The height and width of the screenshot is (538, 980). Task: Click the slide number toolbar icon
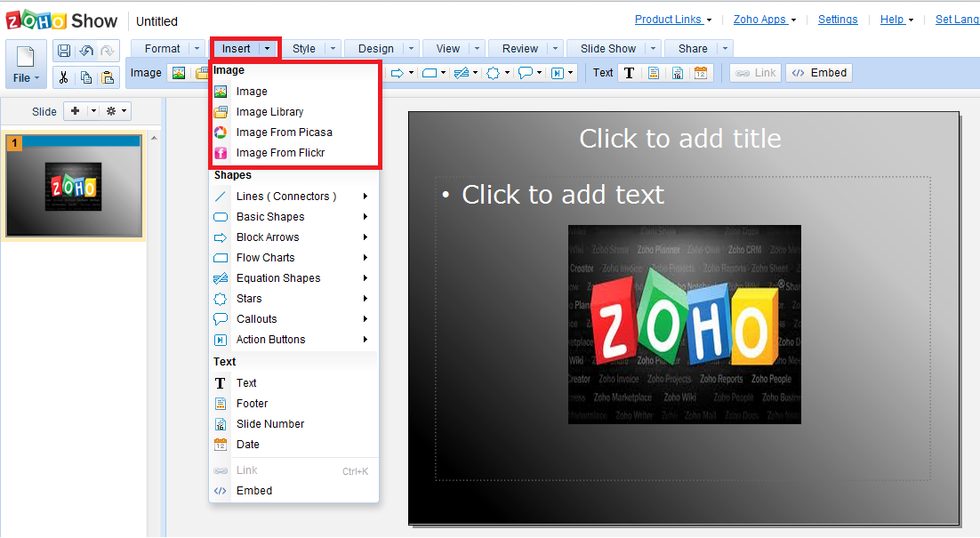pos(678,73)
